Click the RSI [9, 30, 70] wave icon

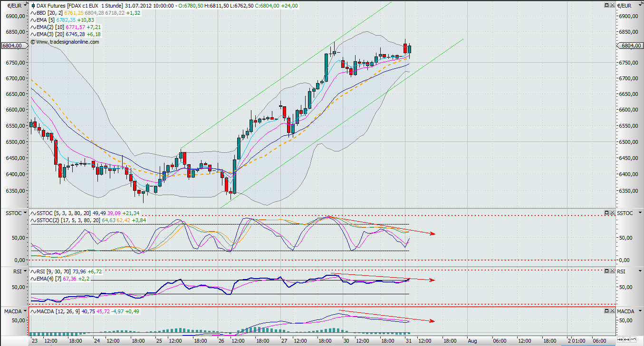pos(33,271)
